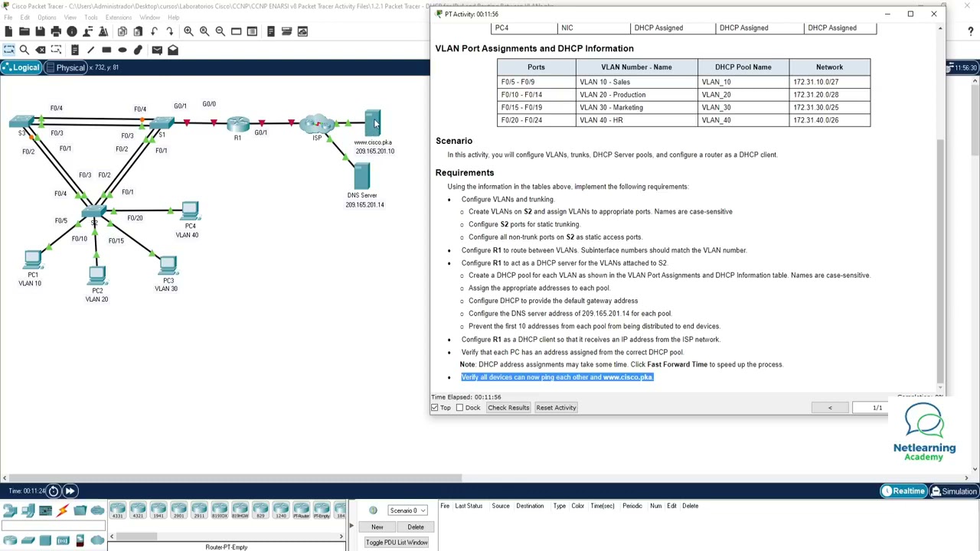Select the Connections lightning bolt category
980x551 pixels.
point(63,510)
